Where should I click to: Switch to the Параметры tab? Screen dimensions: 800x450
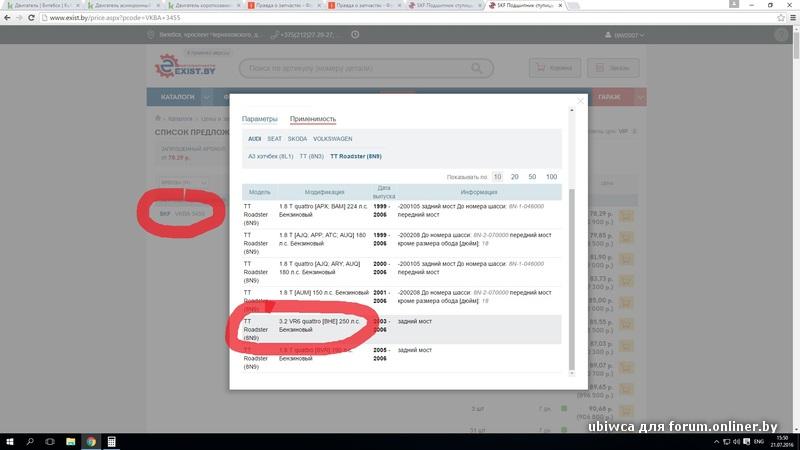260,119
